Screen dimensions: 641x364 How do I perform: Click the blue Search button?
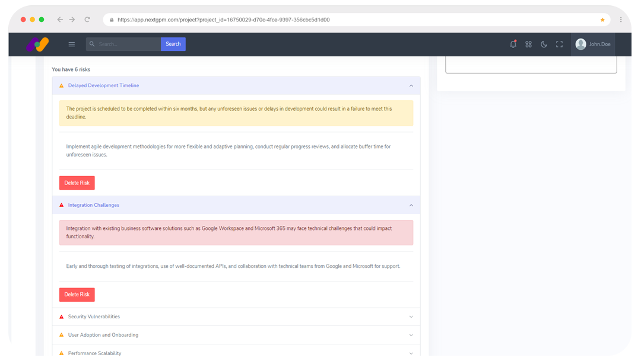(x=173, y=44)
